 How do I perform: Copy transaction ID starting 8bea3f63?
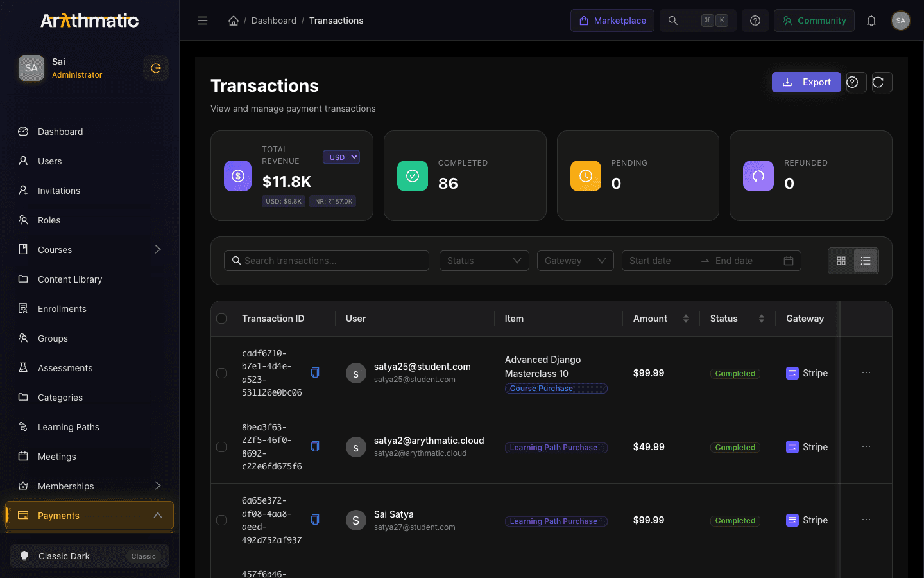point(315,446)
